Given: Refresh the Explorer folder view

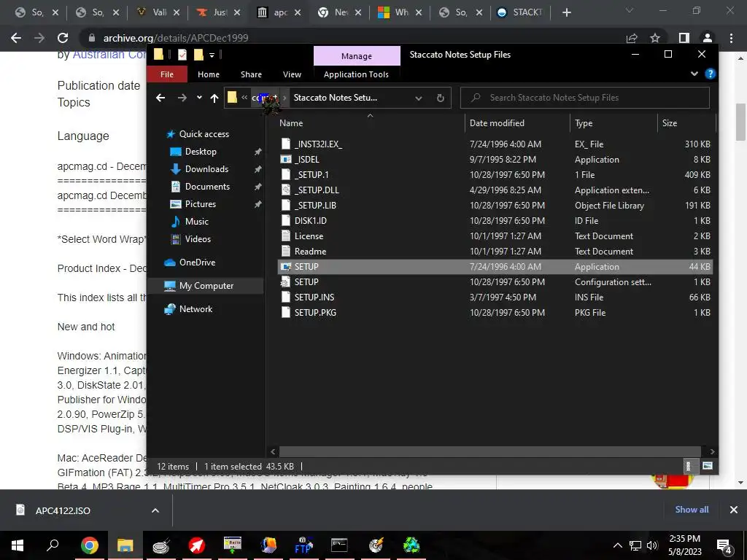Looking at the screenshot, I should click(441, 98).
